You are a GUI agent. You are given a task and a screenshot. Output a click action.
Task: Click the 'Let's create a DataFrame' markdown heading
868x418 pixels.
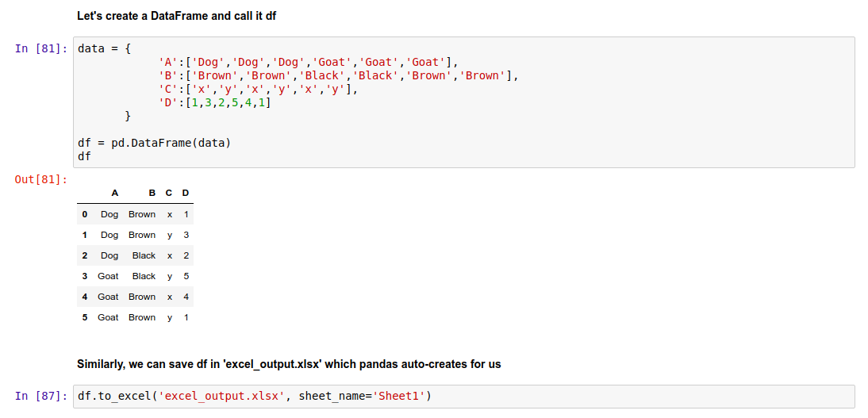click(176, 16)
